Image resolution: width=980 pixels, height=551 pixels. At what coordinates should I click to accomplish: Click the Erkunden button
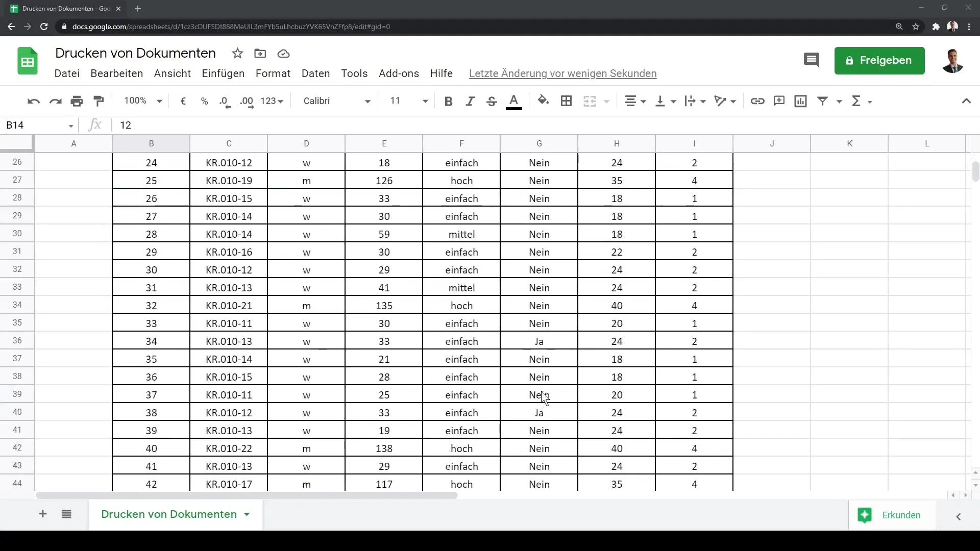click(901, 515)
